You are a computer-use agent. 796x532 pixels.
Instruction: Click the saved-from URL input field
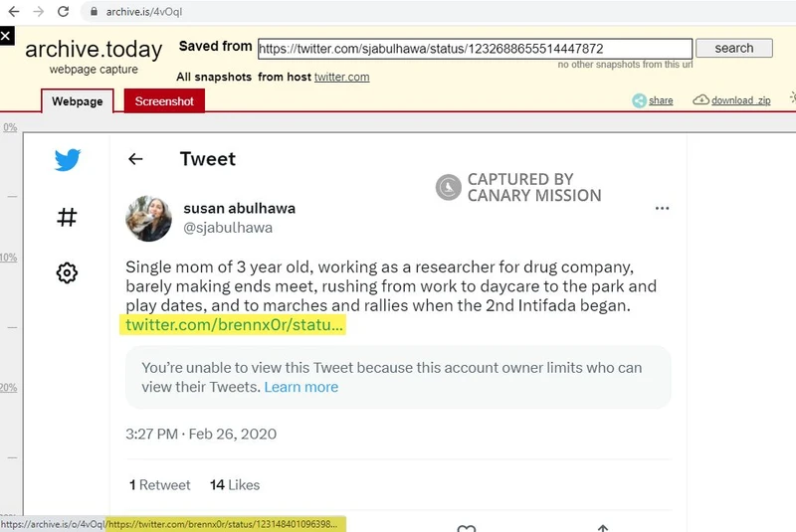point(474,48)
